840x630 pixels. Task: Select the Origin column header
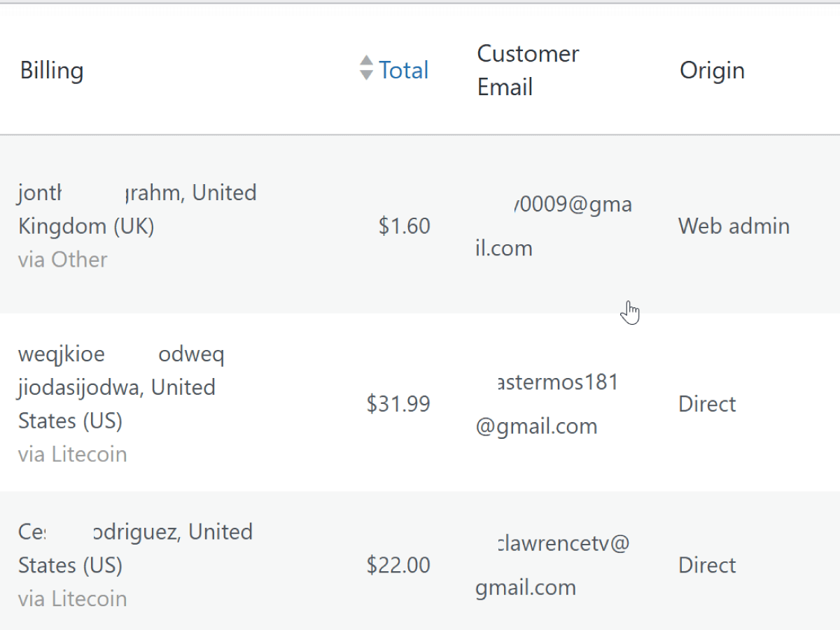pos(712,70)
